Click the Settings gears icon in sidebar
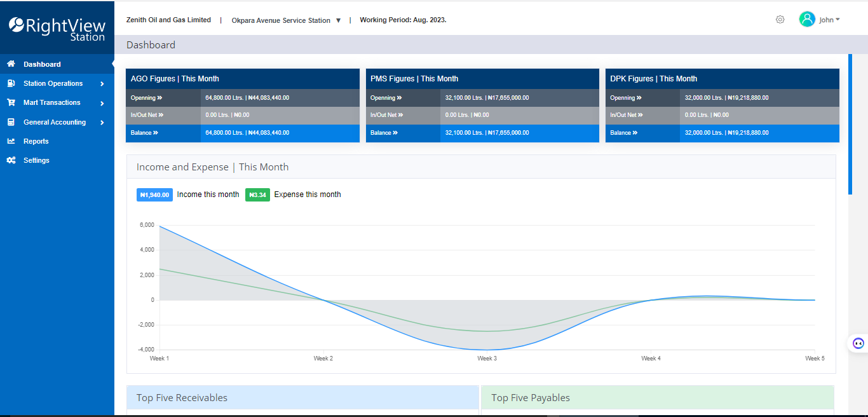868x417 pixels. click(11, 160)
